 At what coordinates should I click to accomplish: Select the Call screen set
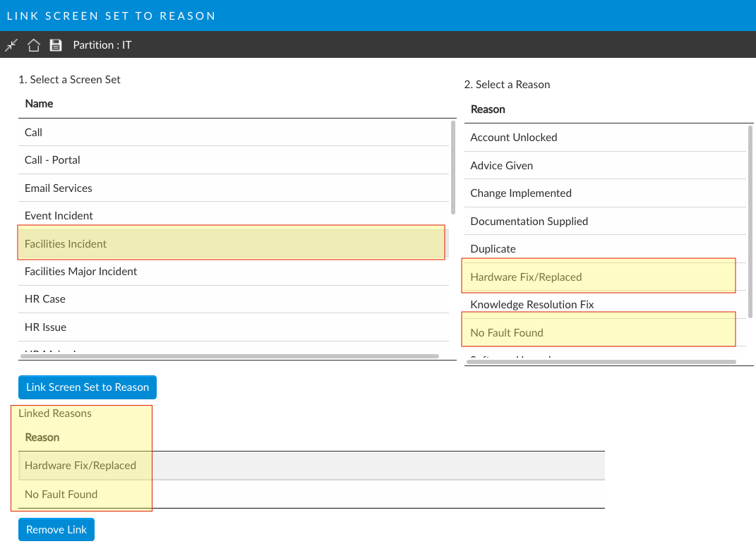click(33, 133)
